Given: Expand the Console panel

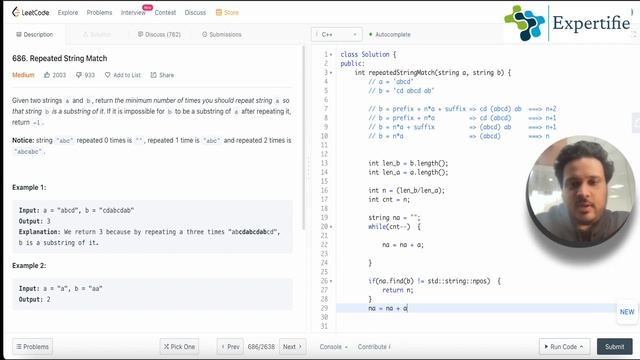Looking at the screenshot, I should click(333, 347).
